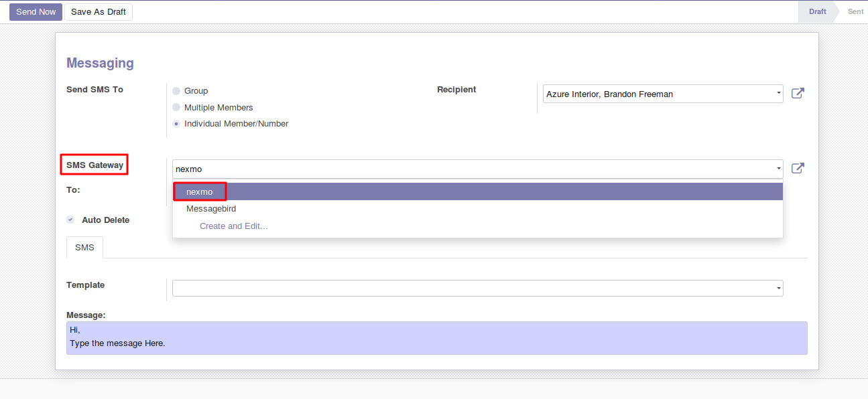
Task: Collapse the SMS Gateway dropdown arrow
Action: click(x=778, y=169)
